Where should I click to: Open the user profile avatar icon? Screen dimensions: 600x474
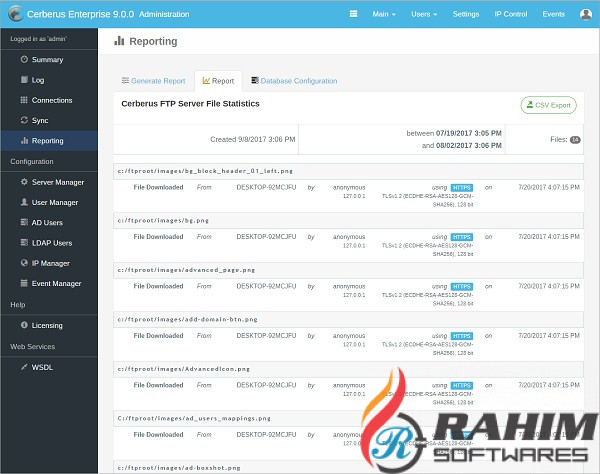[x=585, y=14]
